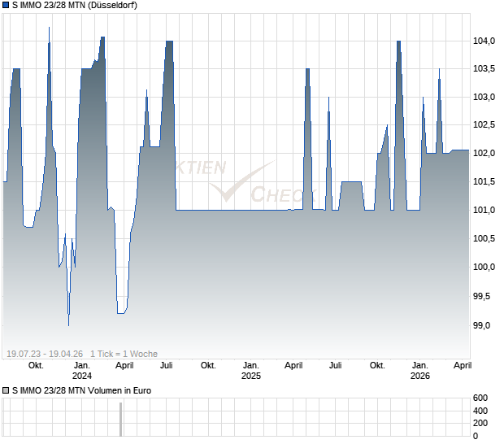Screen dimensions: 504x444
Task: Click the 102,5 price axis label
Action: coord(484,124)
